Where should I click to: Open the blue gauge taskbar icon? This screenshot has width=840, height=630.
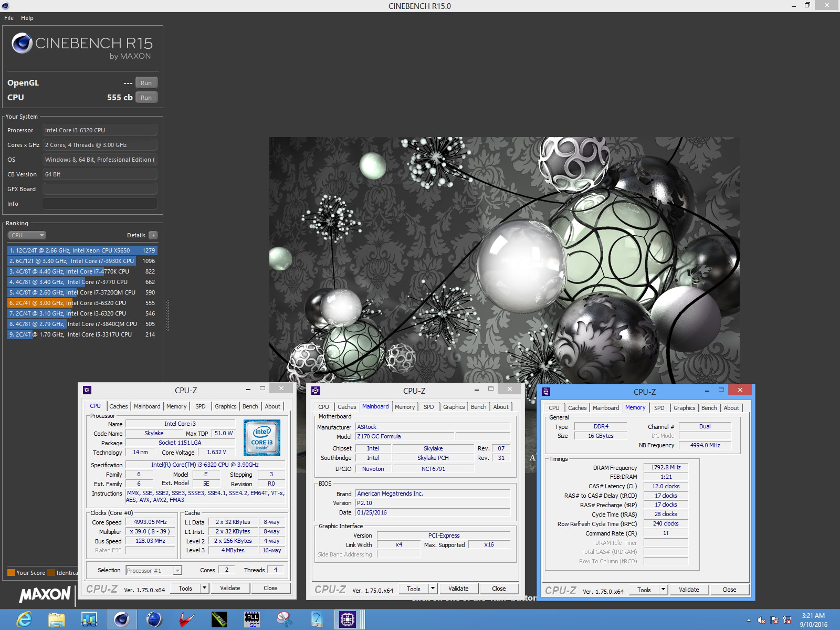click(317, 619)
